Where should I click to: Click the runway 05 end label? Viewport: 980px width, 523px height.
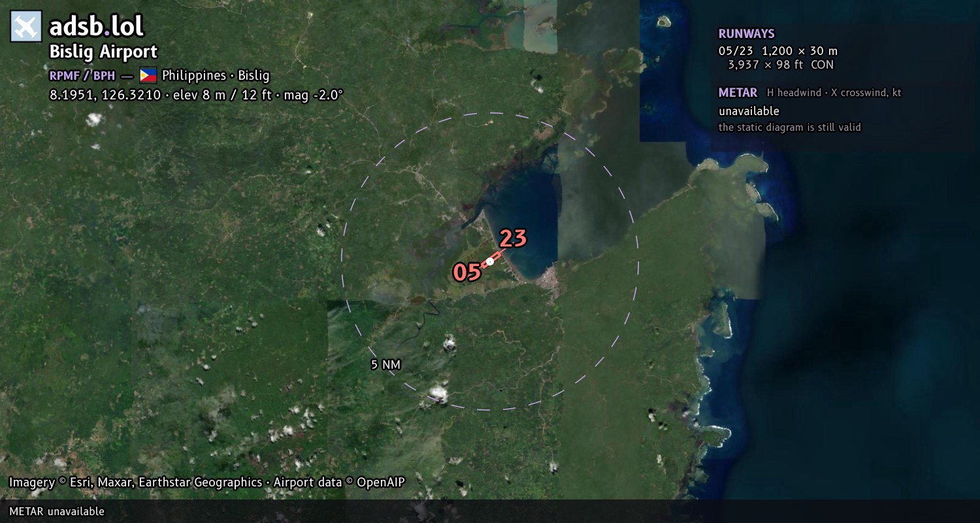tap(466, 272)
